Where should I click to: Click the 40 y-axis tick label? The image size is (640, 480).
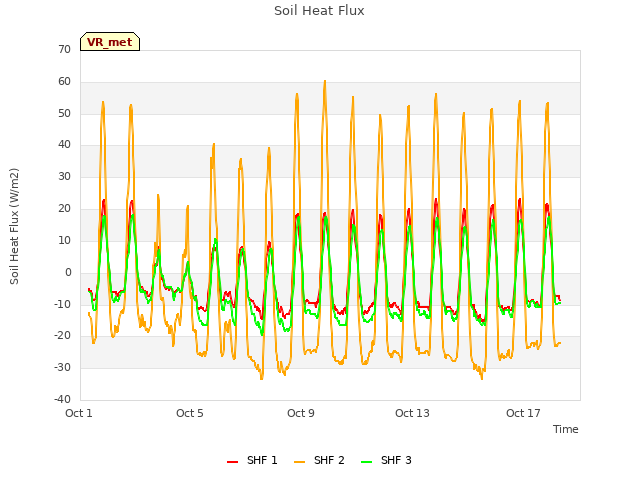(x=64, y=144)
